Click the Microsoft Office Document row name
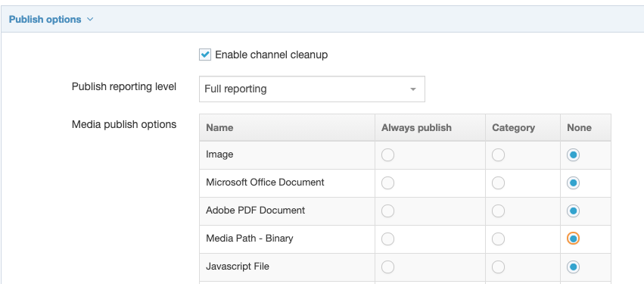The width and height of the screenshot is (644, 284). pyautogui.click(x=265, y=182)
